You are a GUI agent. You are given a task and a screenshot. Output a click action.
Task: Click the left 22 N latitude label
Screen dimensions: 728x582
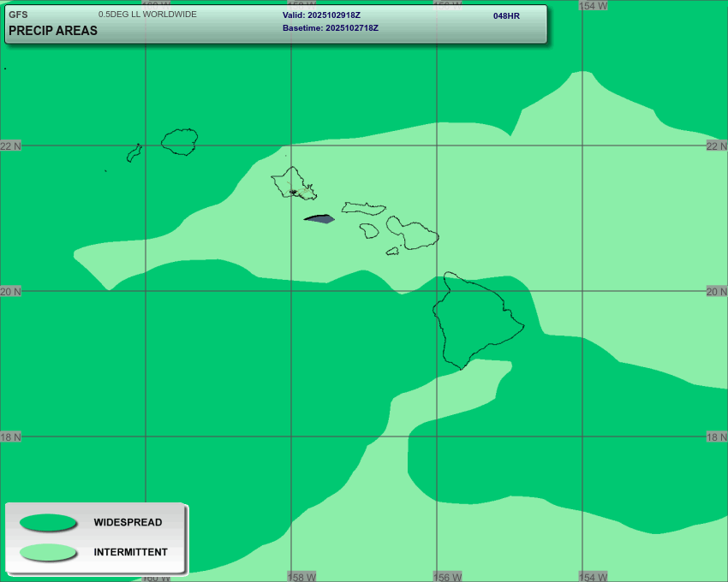[11, 146]
